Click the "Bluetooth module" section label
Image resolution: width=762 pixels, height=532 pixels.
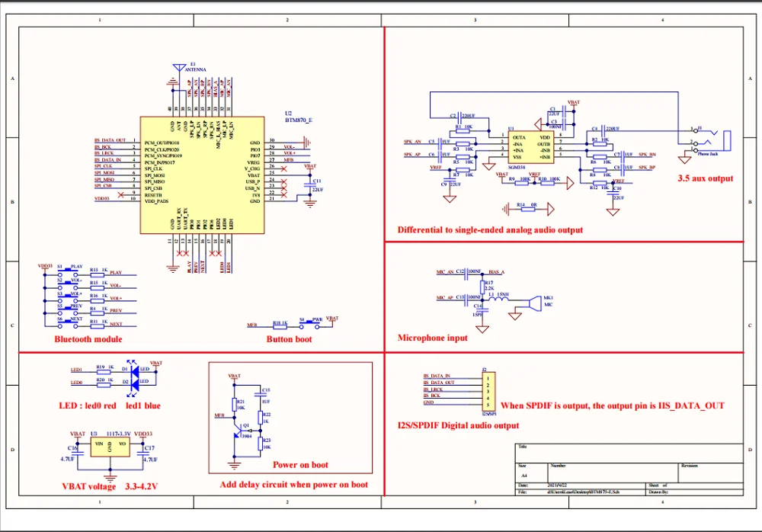point(88,339)
